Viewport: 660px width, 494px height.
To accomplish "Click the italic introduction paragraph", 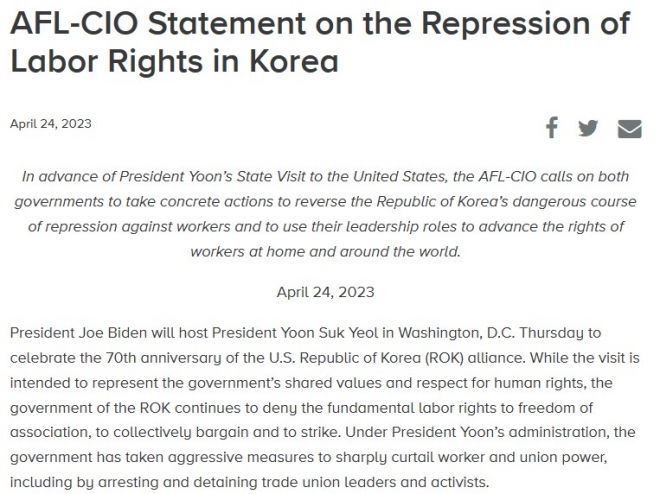I will pos(325,214).
